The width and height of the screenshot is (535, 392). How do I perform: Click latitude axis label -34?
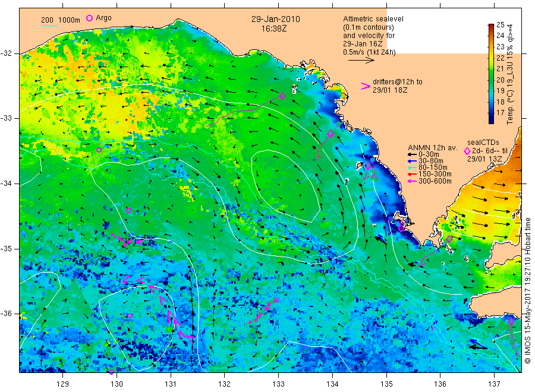coord(6,184)
